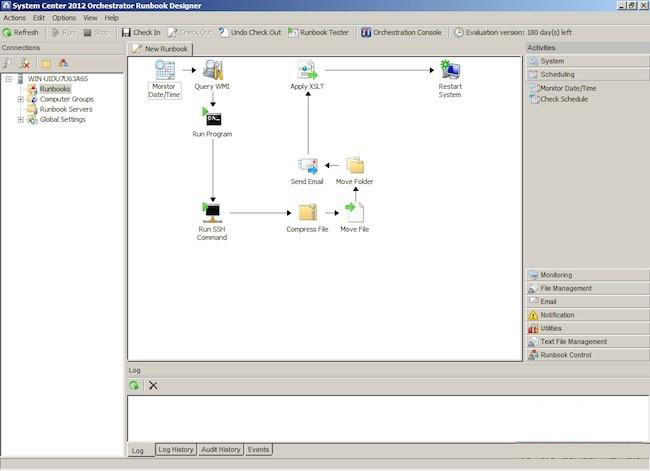Image resolution: width=650 pixels, height=471 pixels.
Task: Select the Run Program activity icon
Action: pyautogui.click(x=212, y=118)
